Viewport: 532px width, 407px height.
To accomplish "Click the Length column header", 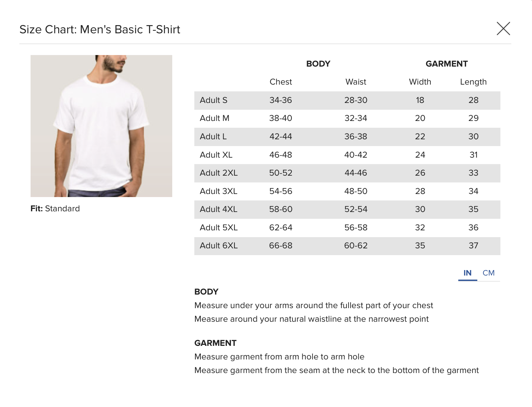I will point(473,82).
